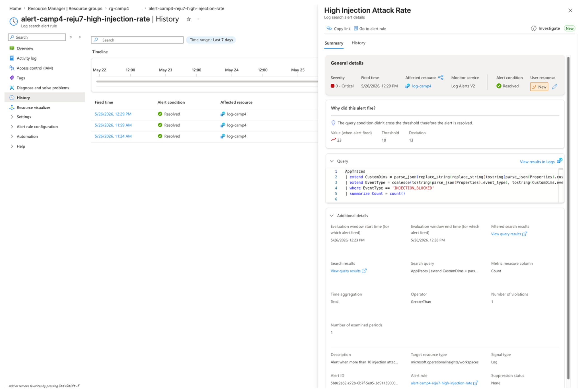Screen dimensions: 582x392
Task: Click the Home breadcrumb
Action: coord(15,9)
